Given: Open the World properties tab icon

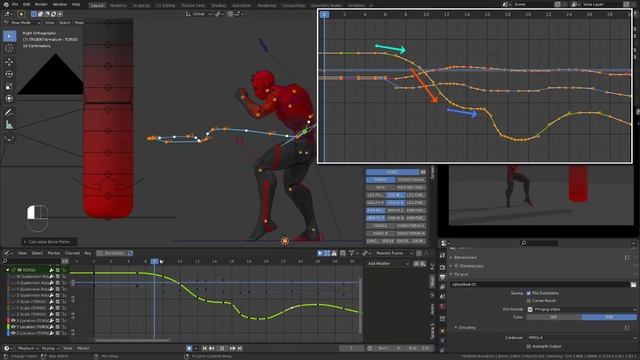Looking at the screenshot, I should point(442,307).
